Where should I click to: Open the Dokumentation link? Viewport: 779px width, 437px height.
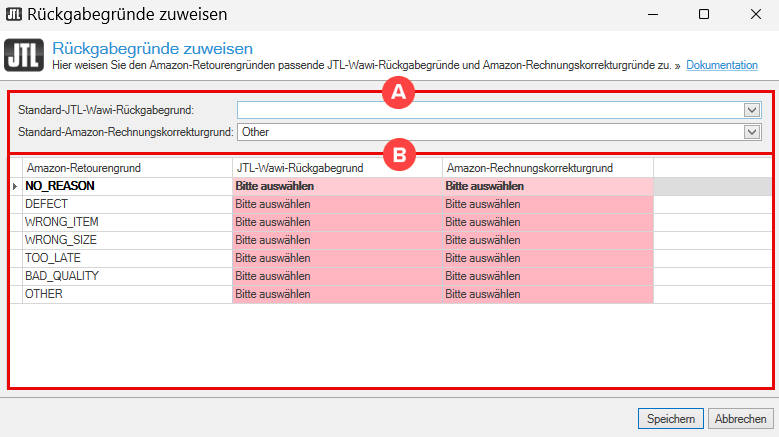point(722,65)
